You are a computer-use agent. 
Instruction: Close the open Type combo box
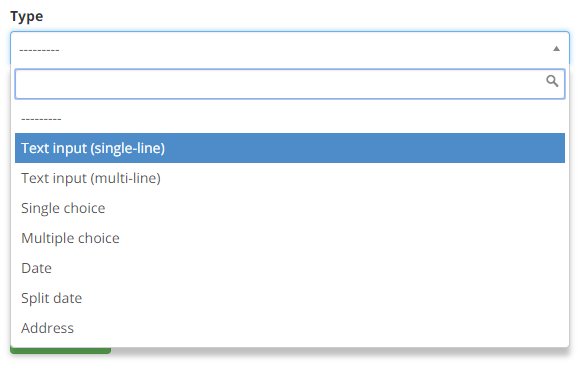click(x=290, y=48)
